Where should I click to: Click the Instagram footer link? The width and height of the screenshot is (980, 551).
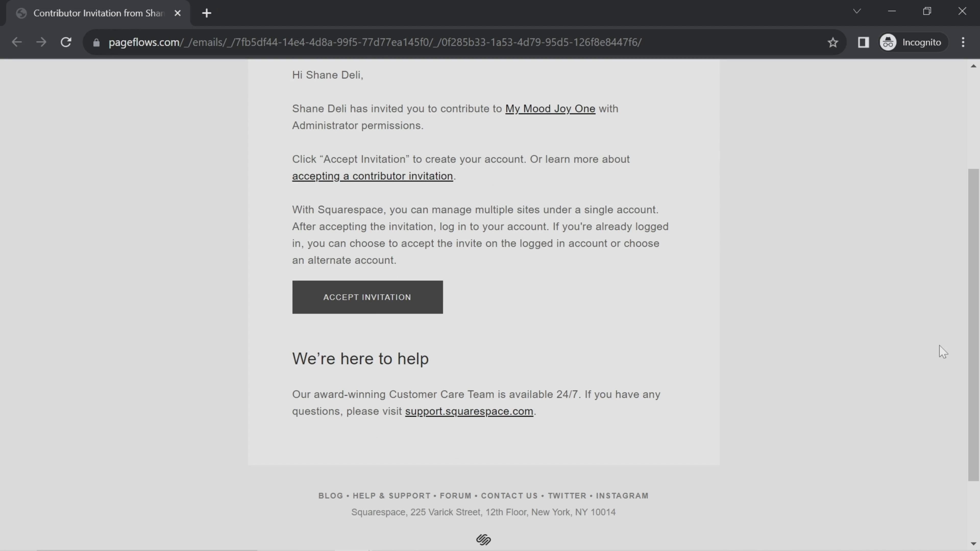(622, 495)
